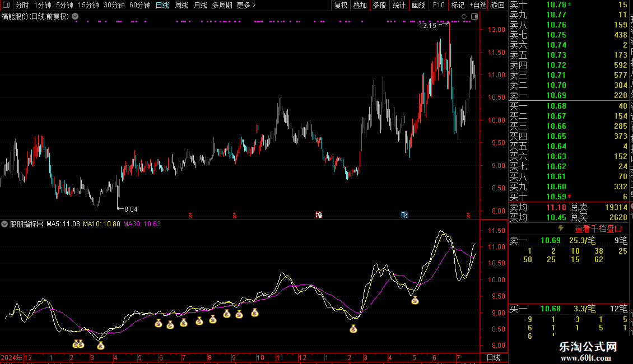Select the 30分钟 period tab
Viewport: 633px width, 364px height.
click(x=114, y=5)
